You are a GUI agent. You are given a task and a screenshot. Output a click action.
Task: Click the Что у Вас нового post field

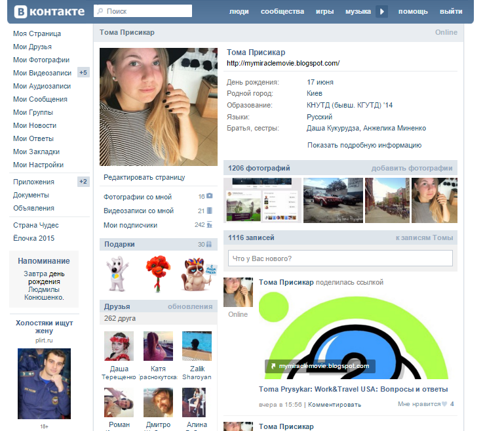(340, 258)
